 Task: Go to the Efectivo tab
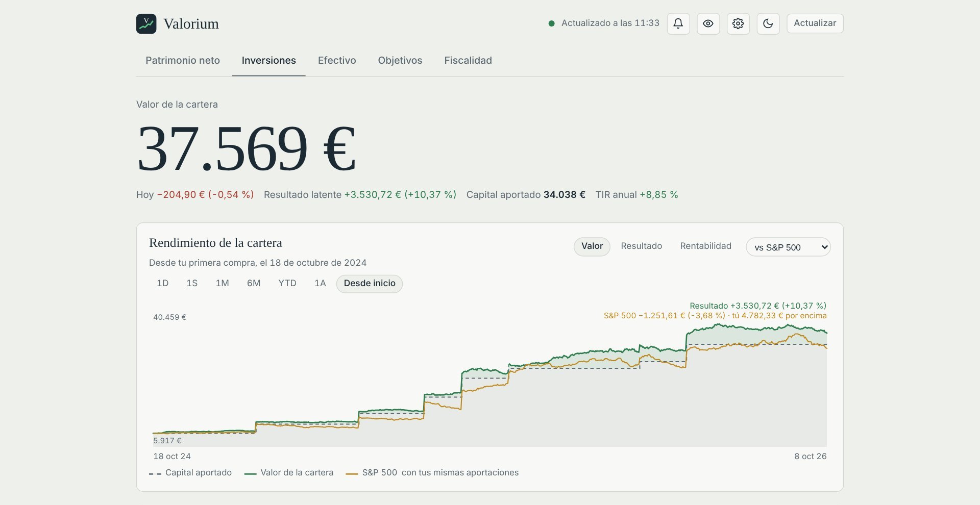tap(337, 60)
